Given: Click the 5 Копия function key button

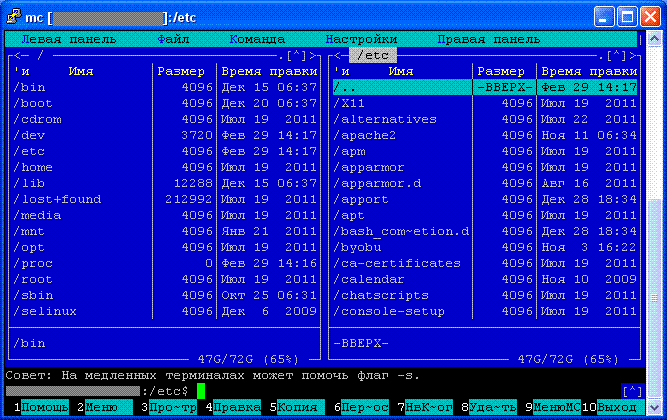Looking at the screenshot, I should click(297, 408).
